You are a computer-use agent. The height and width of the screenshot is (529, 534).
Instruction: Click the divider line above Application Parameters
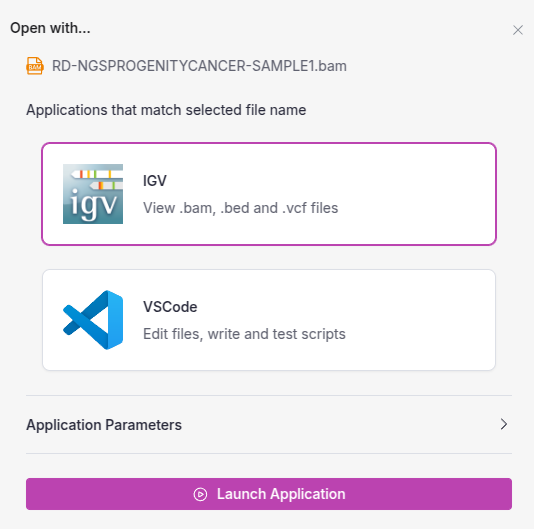269,395
